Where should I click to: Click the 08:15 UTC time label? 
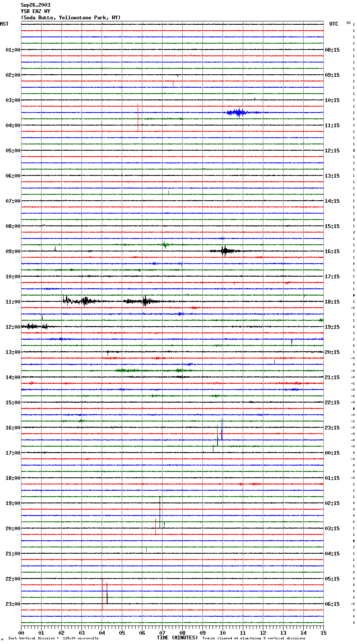coord(332,50)
